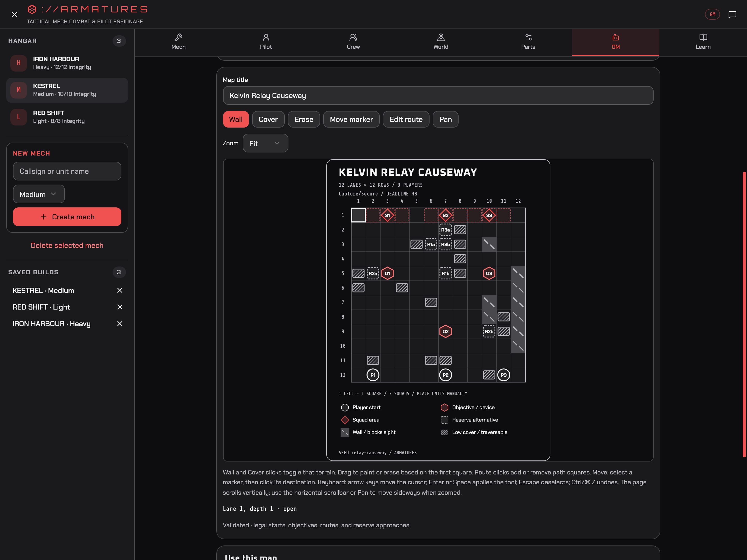This screenshot has height=560, width=747.
Task: Click the Callsign or unit name field
Action: pyautogui.click(x=67, y=171)
